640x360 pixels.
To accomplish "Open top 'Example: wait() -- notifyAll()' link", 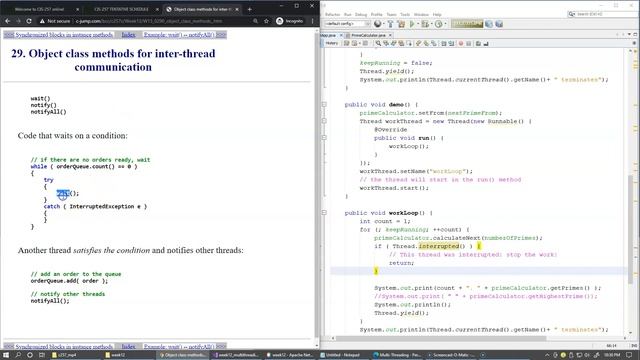I will click(x=179, y=35).
